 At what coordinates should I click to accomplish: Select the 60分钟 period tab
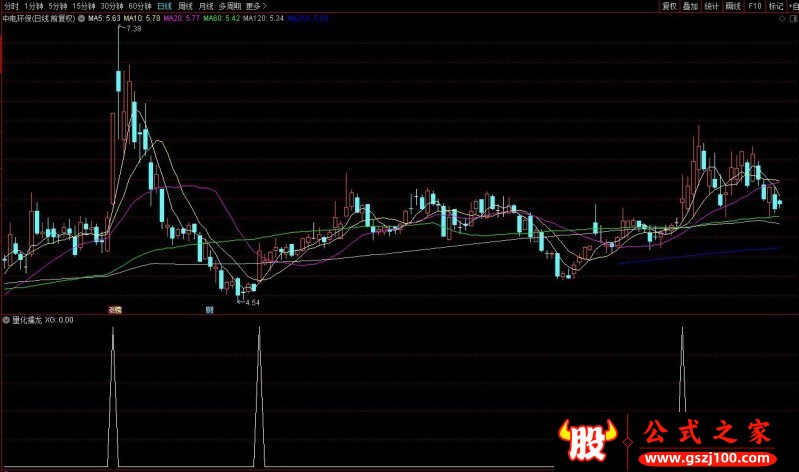(140, 6)
